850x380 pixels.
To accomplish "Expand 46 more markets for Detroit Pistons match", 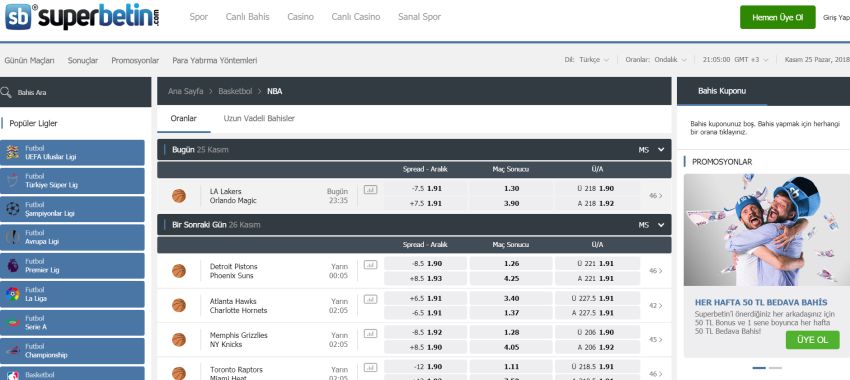I will tap(655, 270).
